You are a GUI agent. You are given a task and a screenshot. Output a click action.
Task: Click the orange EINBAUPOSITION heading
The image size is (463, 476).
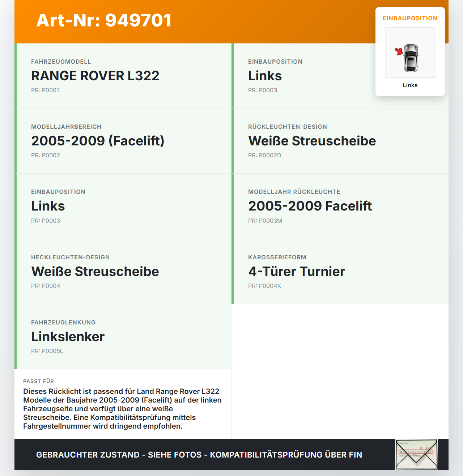[x=410, y=18]
